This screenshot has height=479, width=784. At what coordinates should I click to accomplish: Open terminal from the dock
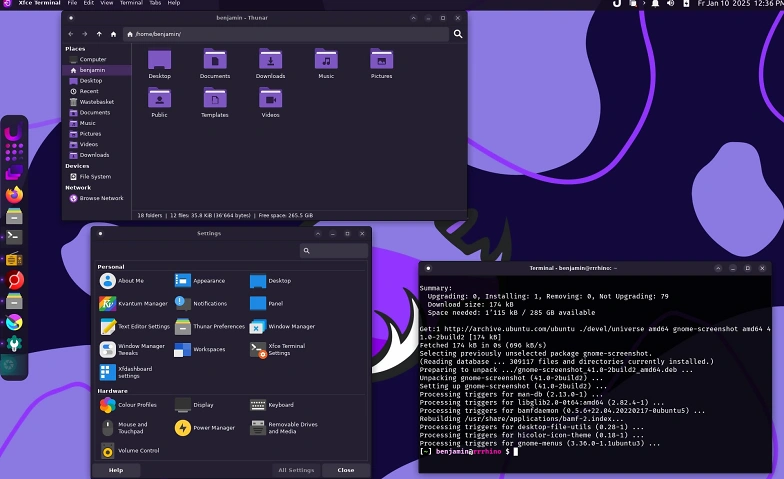coord(14,236)
